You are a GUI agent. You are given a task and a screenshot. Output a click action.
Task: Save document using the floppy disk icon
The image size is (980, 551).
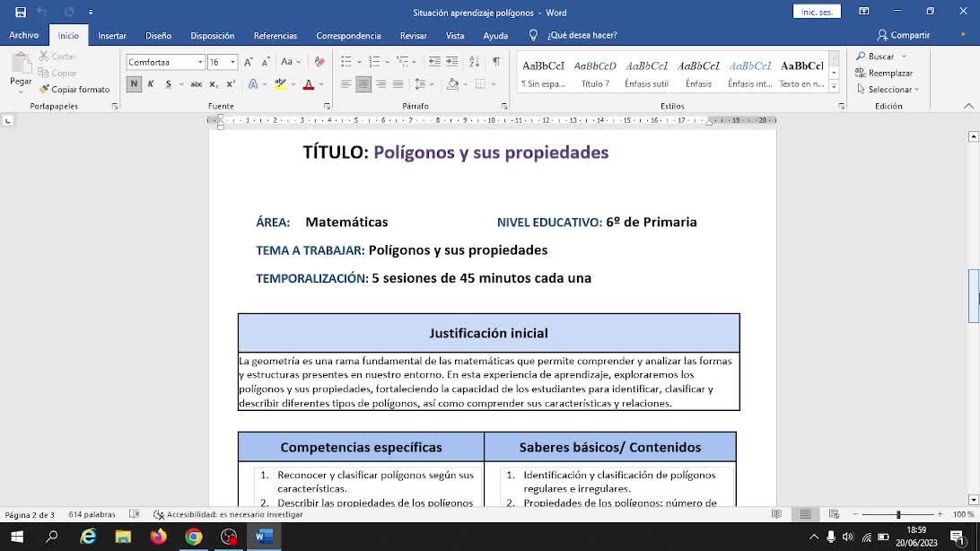pos(20,13)
